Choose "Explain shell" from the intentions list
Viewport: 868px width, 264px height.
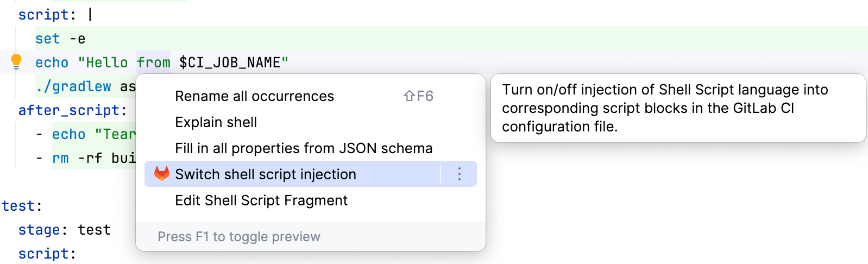coord(216,122)
